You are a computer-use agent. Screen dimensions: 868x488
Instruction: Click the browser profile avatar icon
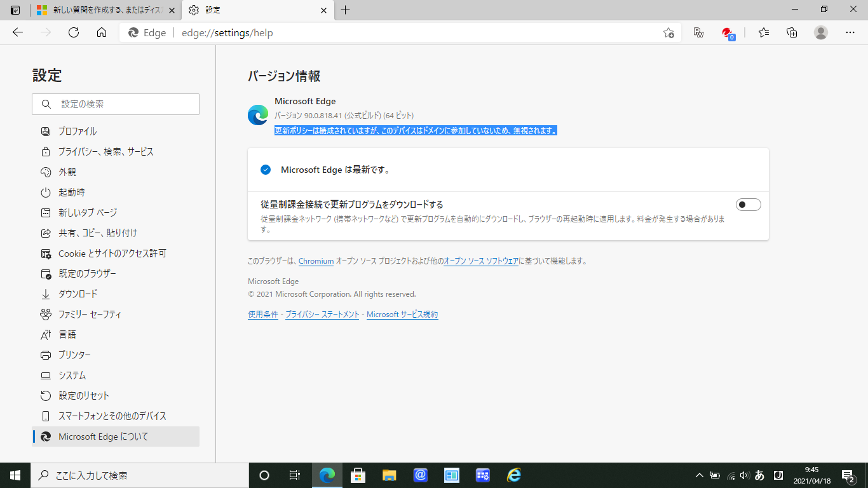click(x=822, y=32)
